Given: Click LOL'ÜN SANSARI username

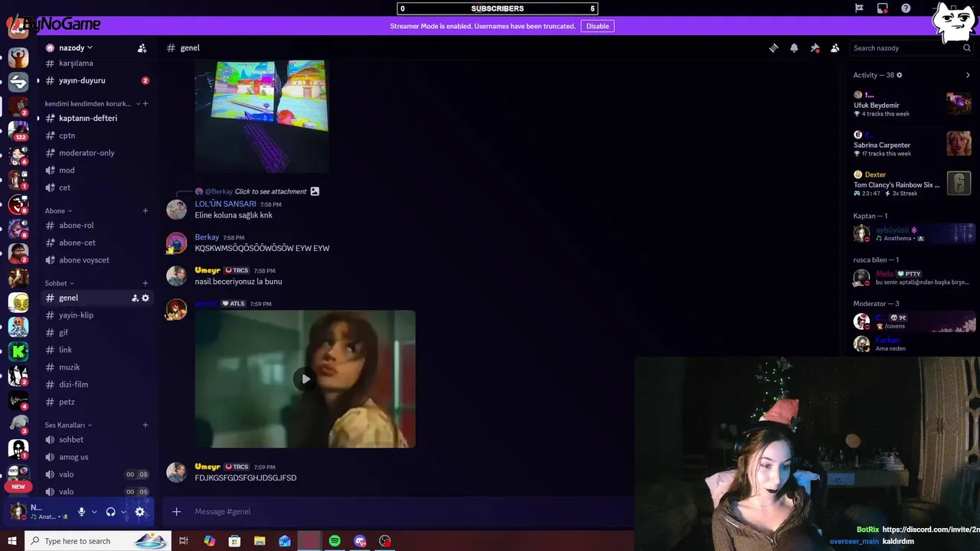Looking at the screenshot, I should pos(225,204).
